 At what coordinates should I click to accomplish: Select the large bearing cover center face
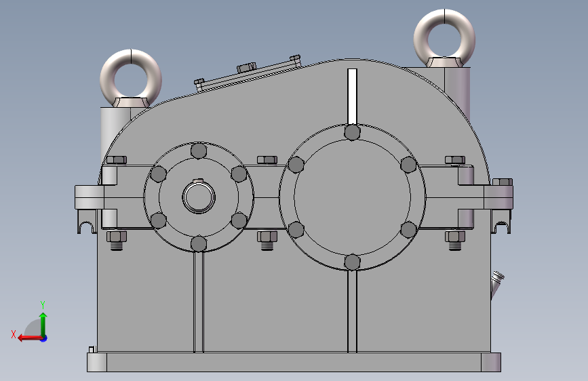(352, 197)
